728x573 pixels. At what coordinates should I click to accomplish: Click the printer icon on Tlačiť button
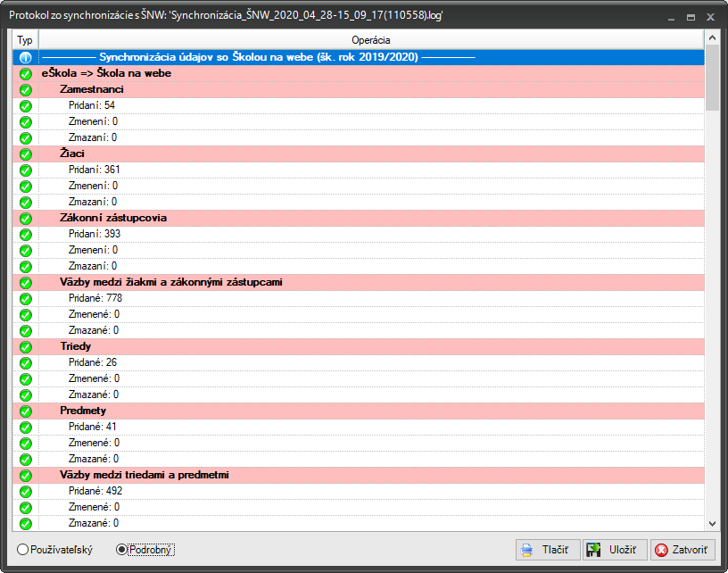(526, 550)
